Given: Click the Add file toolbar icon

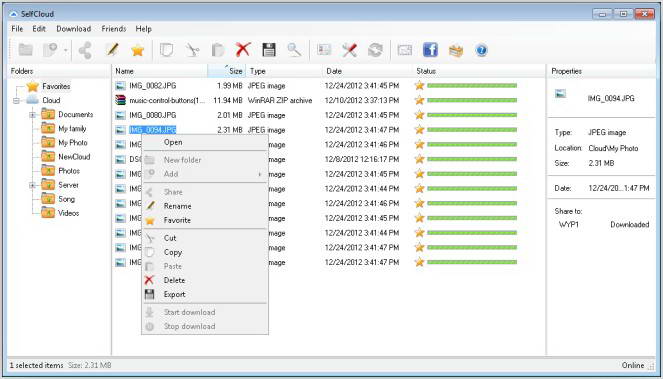Looking at the screenshot, I should (x=50, y=50).
